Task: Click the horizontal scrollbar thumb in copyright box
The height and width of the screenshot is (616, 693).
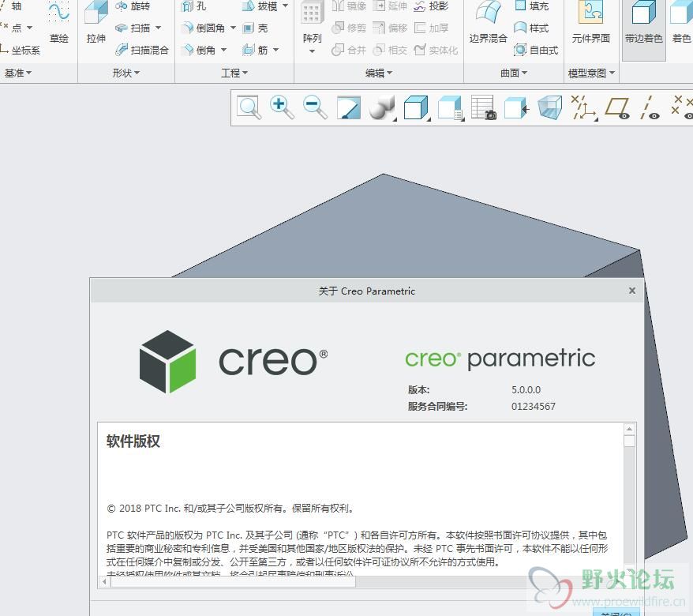Action: (233, 581)
